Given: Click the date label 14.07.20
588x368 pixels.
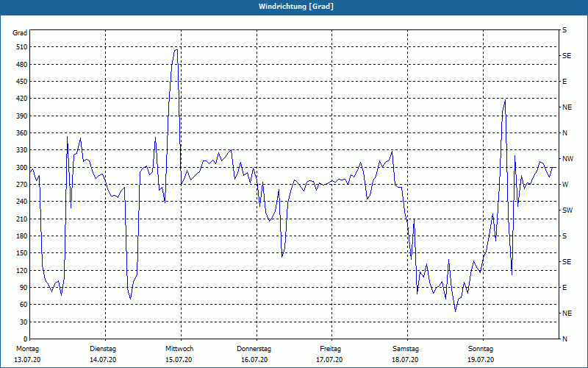Looking at the screenshot, I should [x=103, y=360].
